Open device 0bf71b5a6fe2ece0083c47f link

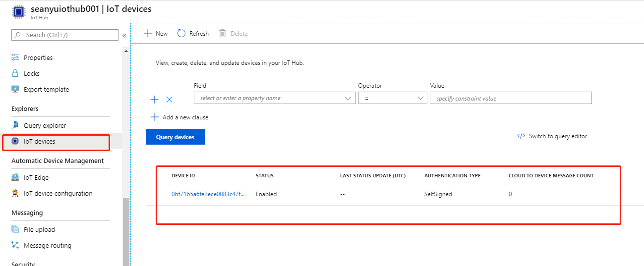click(208, 194)
